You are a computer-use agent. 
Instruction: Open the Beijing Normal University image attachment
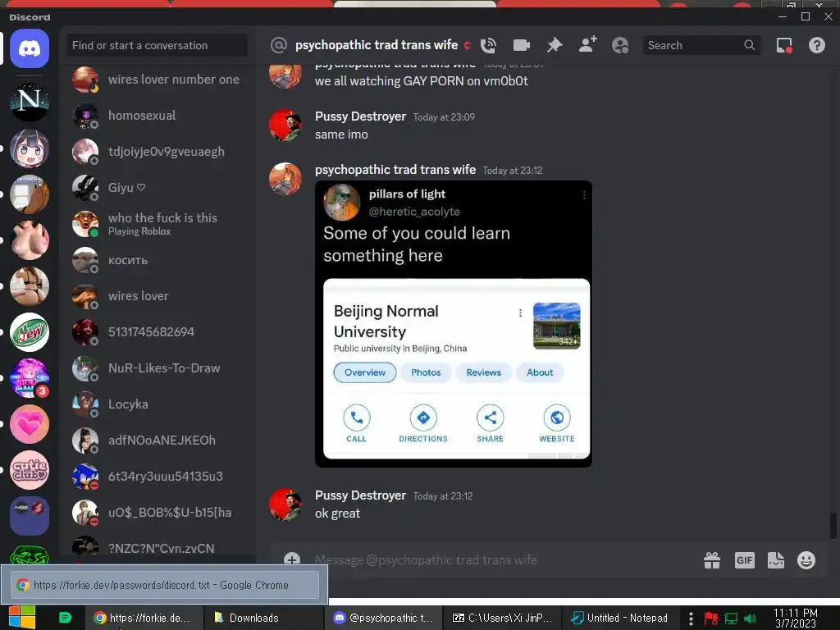tap(453, 324)
